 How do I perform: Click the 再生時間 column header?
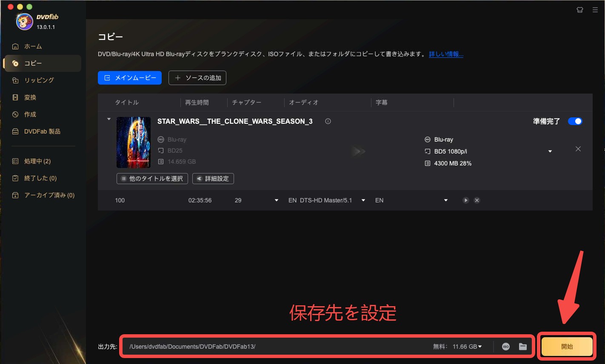(x=197, y=102)
